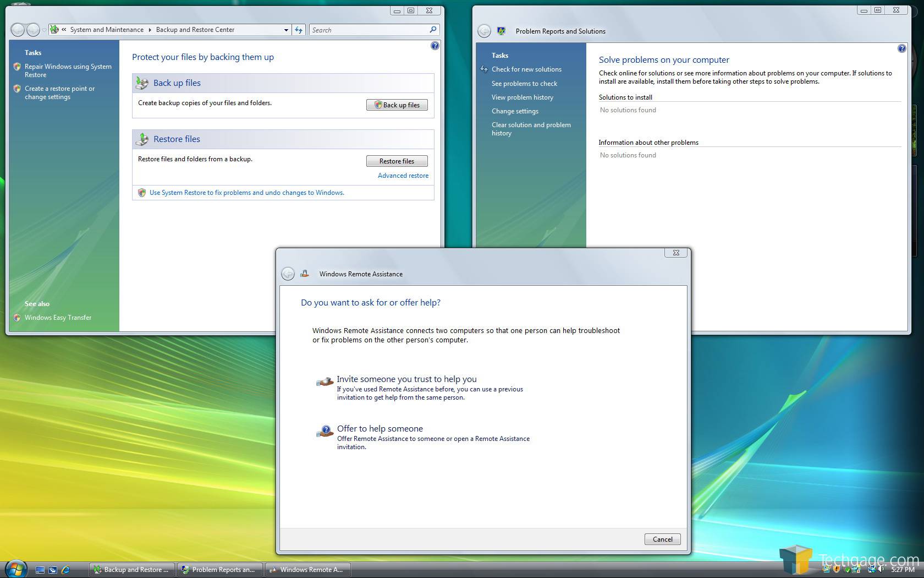This screenshot has width=924, height=578.
Task: Click Check for new solutions task
Action: 526,69
